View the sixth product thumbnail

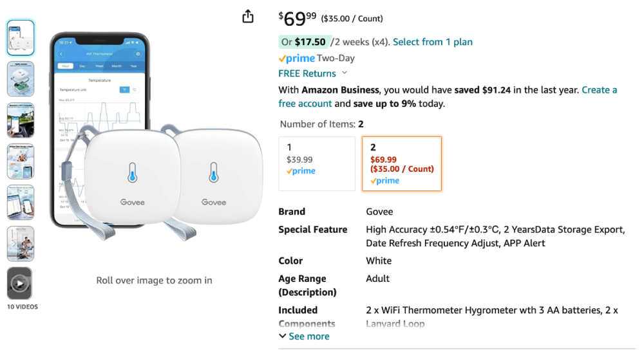[x=20, y=243]
